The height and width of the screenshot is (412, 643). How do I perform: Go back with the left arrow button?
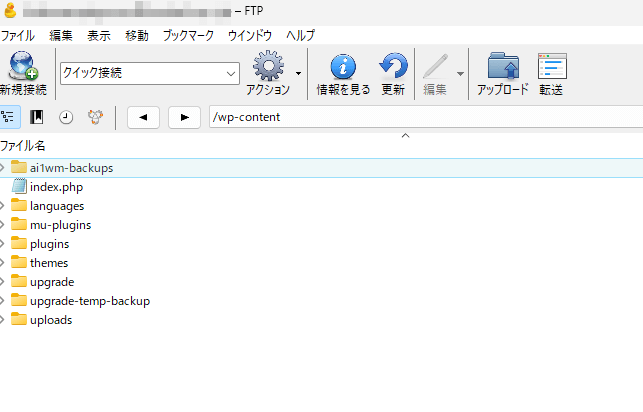click(143, 118)
